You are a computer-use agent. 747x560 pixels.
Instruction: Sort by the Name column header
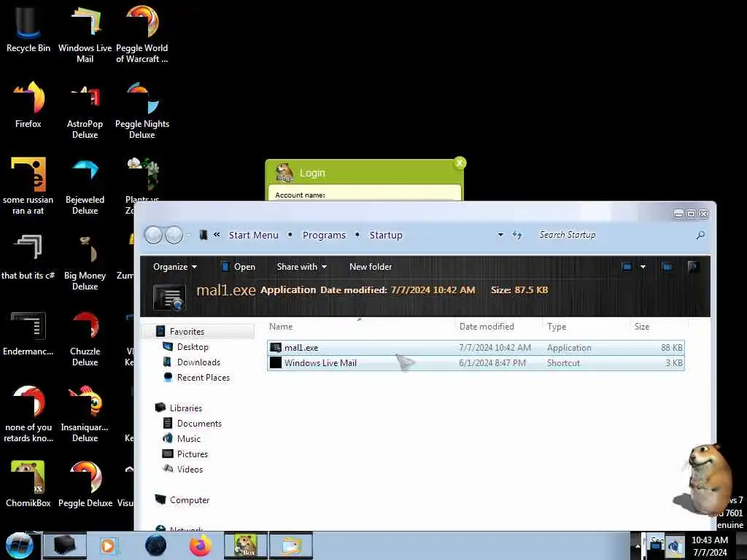360,327
